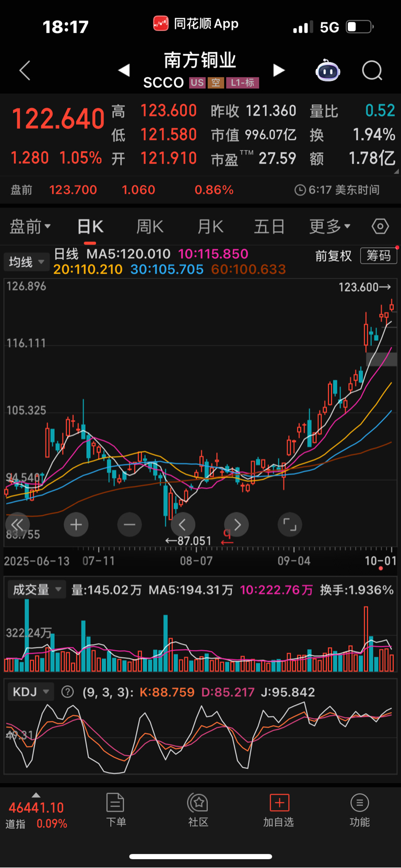Tap the 60:100.633 moving average label
The width and height of the screenshot is (401, 868).
pyautogui.click(x=249, y=269)
